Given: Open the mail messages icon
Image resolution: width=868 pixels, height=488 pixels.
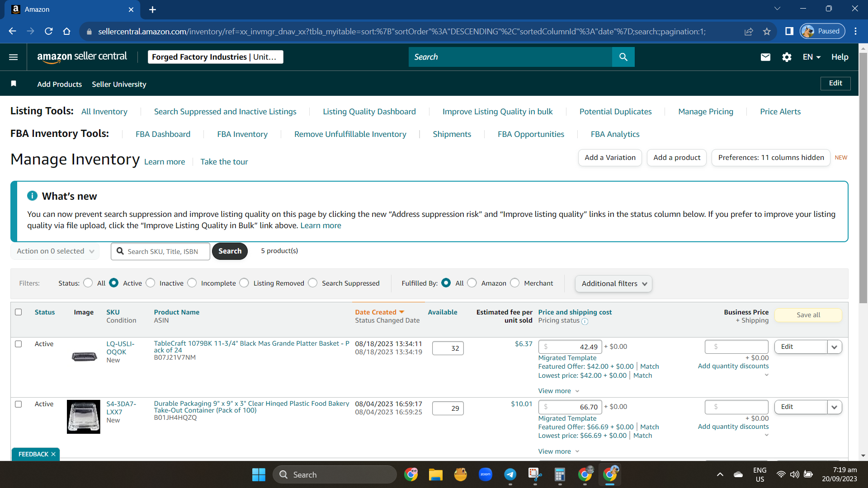Looking at the screenshot, I should tap(765, 57).
